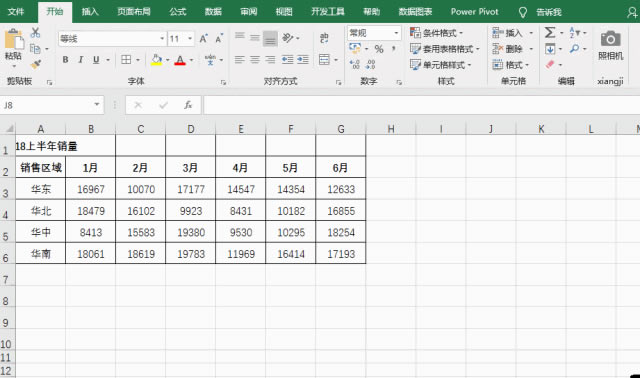Toggle align left button

[x=240, y=60]
